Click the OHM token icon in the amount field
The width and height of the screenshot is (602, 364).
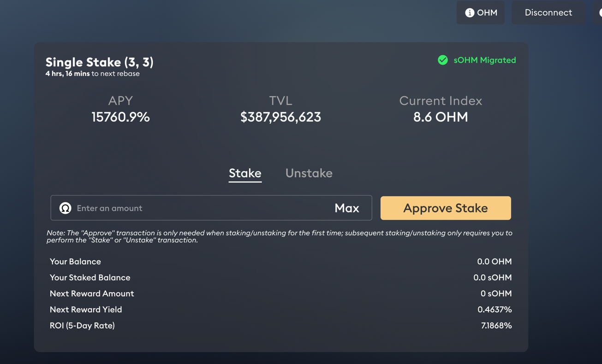coord(66,208)
